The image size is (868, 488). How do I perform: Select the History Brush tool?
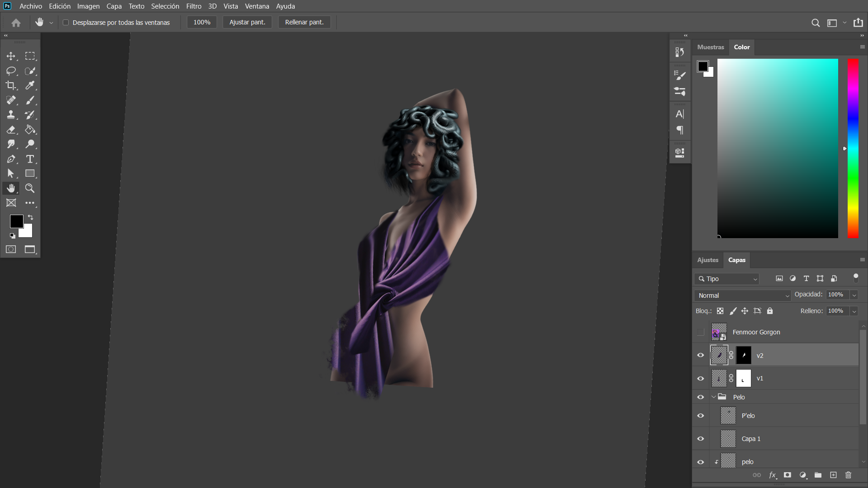[x=30, y=115]
